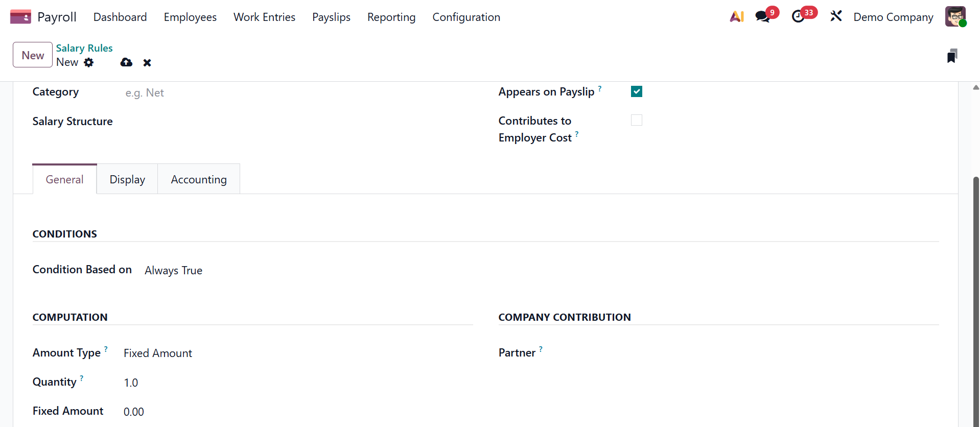Switch to the Accounting tab
Screen dimensions: 980x427
tap(199, 179)
